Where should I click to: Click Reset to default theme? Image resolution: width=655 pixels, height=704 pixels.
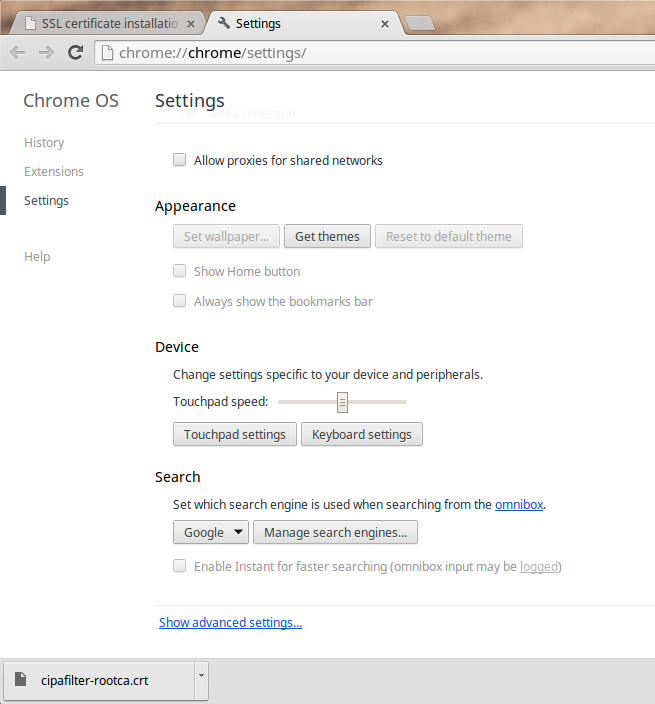(x=449, y=236)
